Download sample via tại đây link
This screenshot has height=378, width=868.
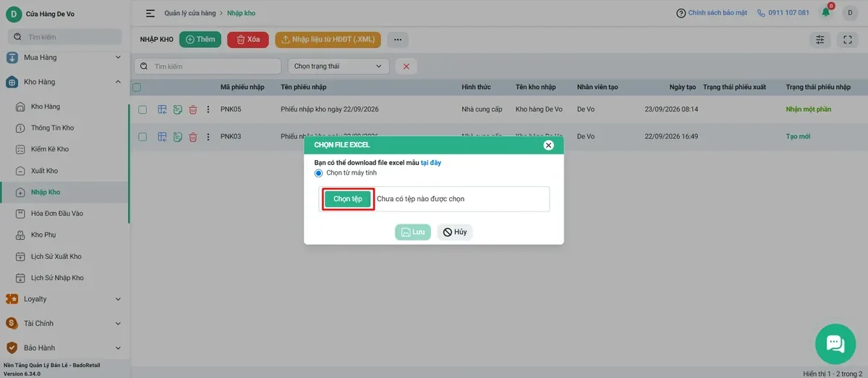point(431,163)
